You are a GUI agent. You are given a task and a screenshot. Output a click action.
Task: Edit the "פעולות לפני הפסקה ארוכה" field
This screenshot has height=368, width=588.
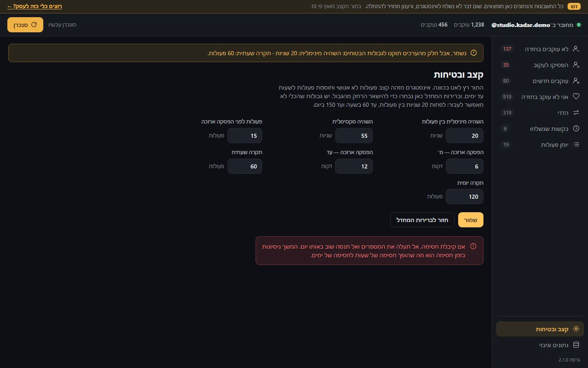[245, 136]
